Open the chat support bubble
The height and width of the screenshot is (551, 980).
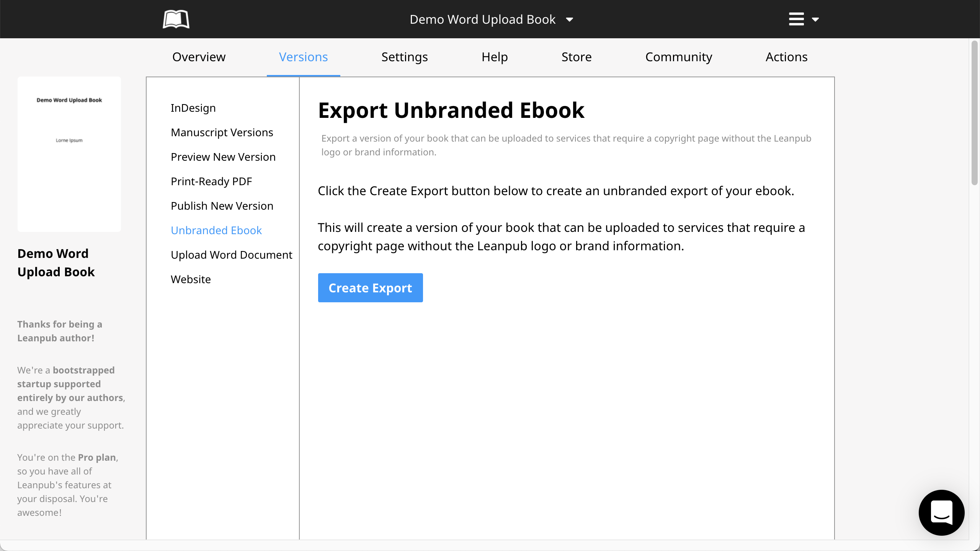tap(941, 512)
